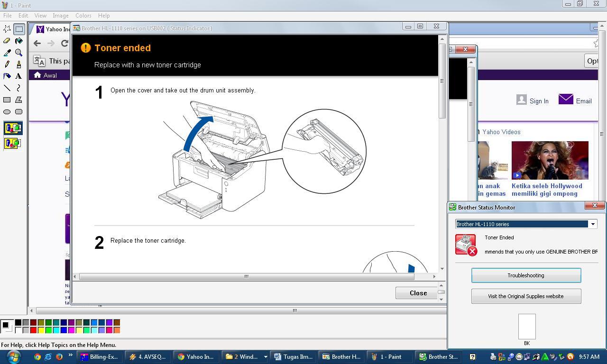Pick the Eraser tool in Paint toolbox
The height and width of the screenshot is (364, 607).
[7, 41]
